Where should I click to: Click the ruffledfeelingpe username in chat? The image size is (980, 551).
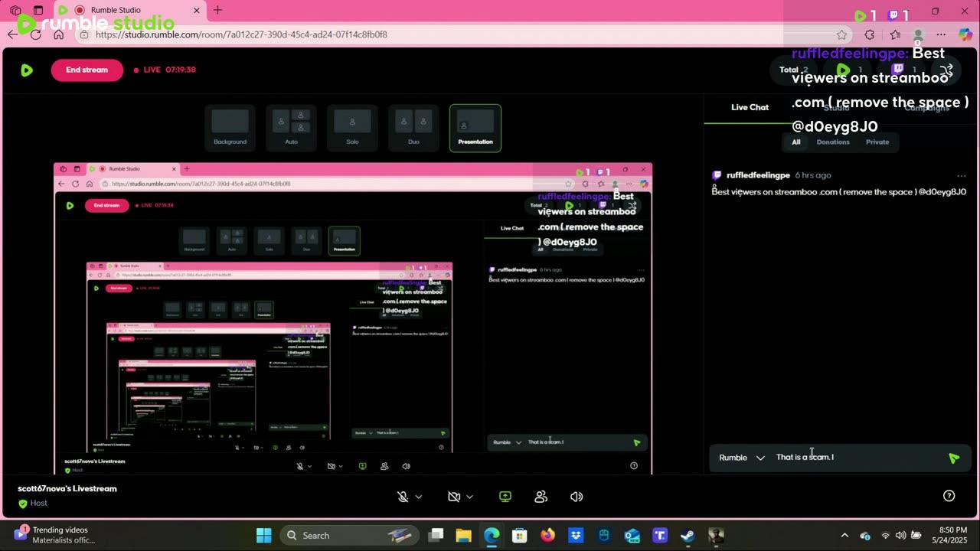758,175
